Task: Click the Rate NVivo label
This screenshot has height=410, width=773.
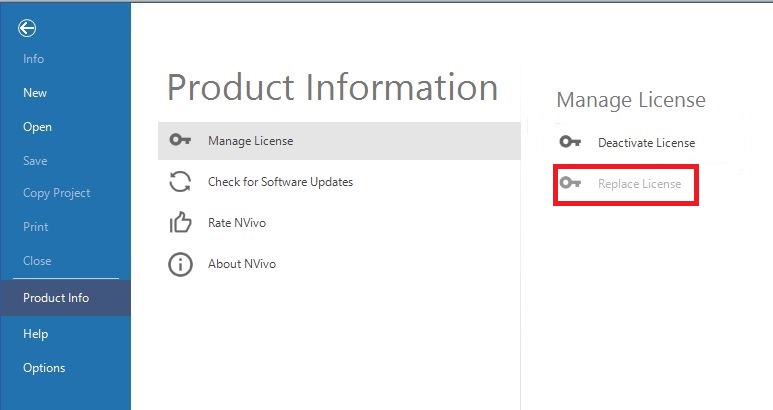Action: pos(237,223)
